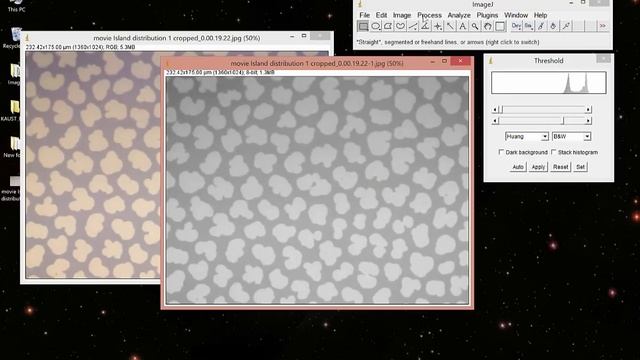Select the Scrolling hand tool
The width and height of the screenshot is (640, 360).
[487, 27]
